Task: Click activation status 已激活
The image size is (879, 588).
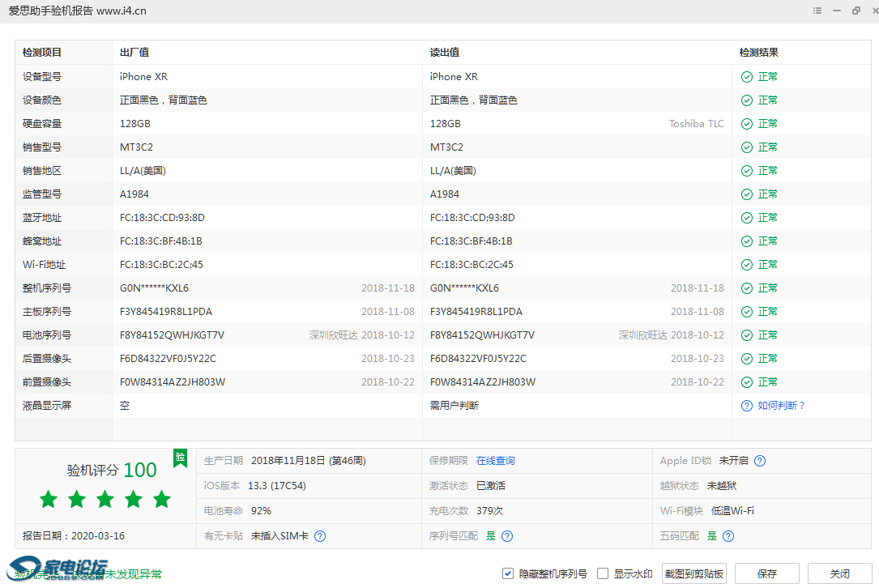Action: 490,486
